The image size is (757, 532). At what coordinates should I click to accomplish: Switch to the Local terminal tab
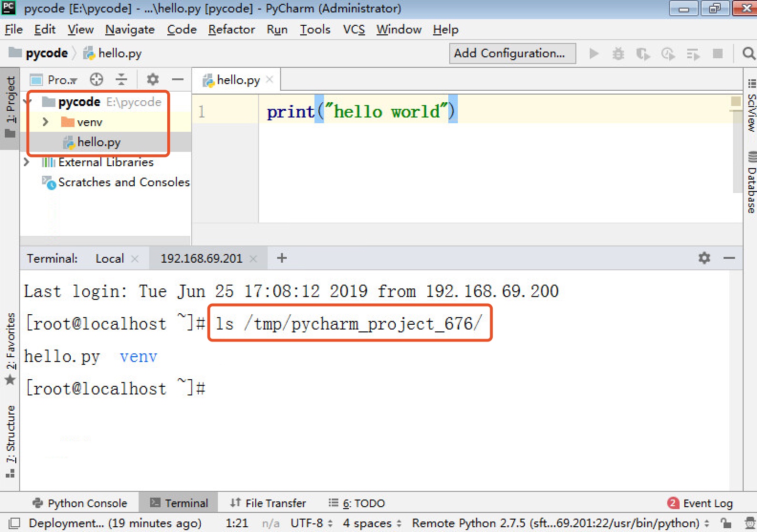tap(109, 259)
